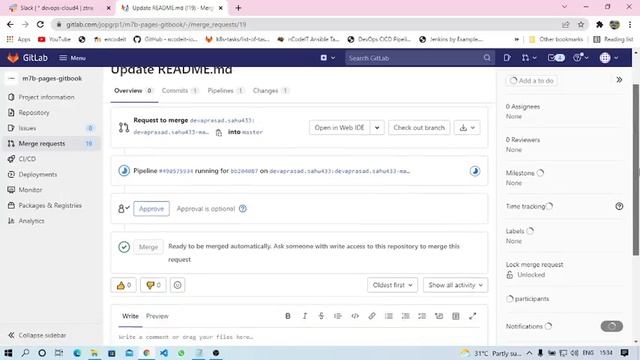Open the Help dropdown in navbar
Viewport: 640px width, 360px height.
click(580, 58)
